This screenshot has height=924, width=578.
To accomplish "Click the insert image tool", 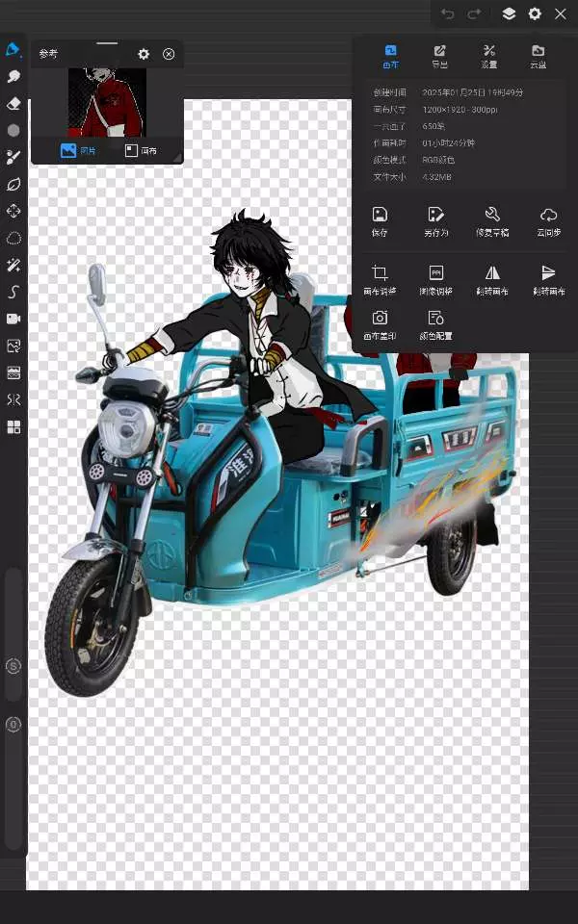I will [13, 346].
